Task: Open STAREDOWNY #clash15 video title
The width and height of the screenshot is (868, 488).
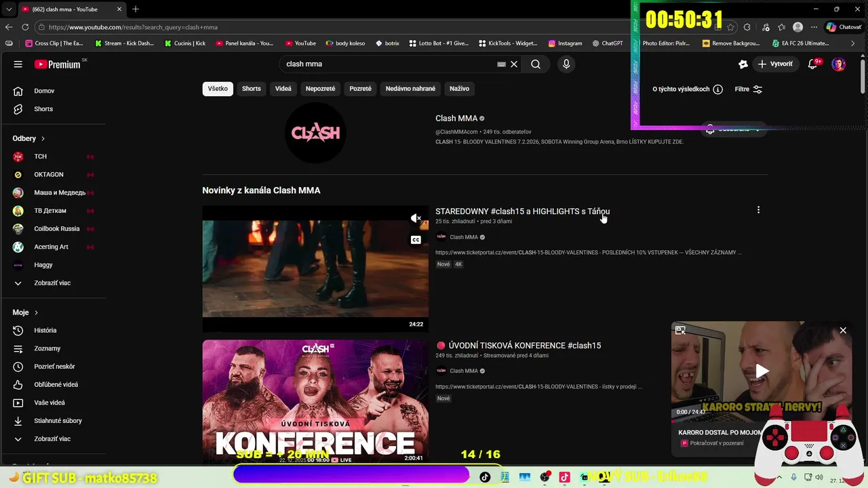Action: 522,211
